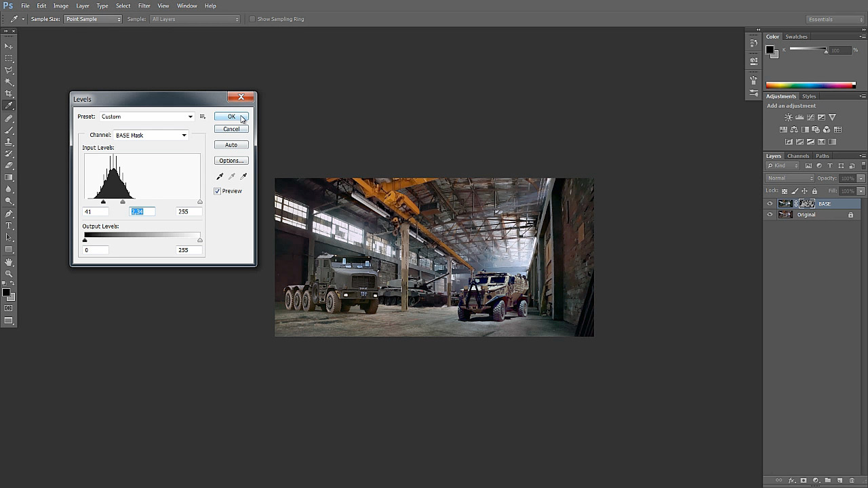Select the white point eyedropper in Levels
The width and height of the screenshot is (868, 488).
(x=243, y=176)
